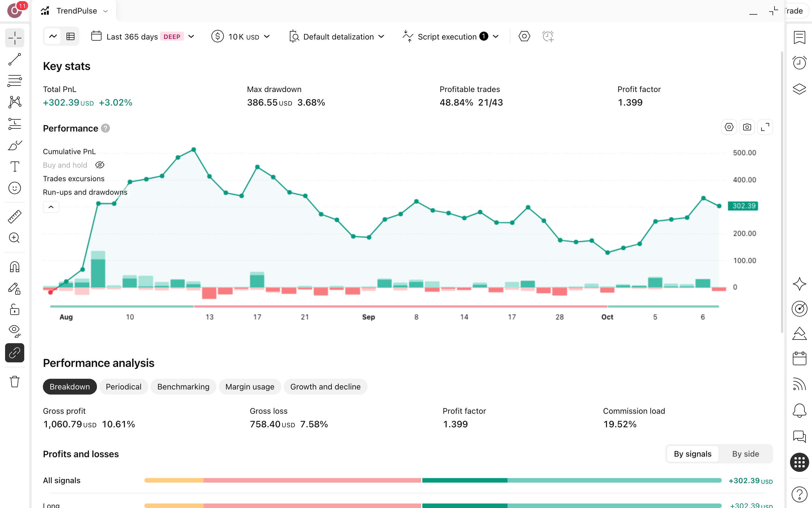This screenshot has height=508, width=812.
Task: Open the watchlist panel icon
Action: (799, 38)
